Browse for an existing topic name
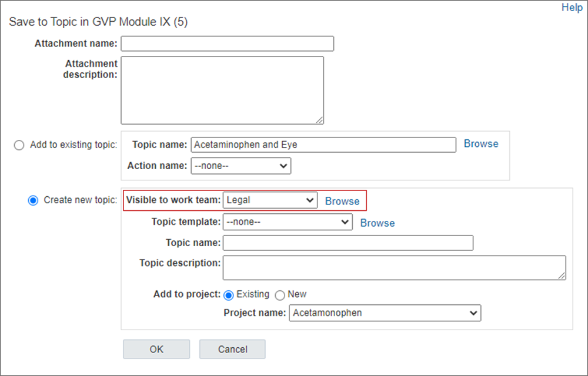 tap(481, 144)
